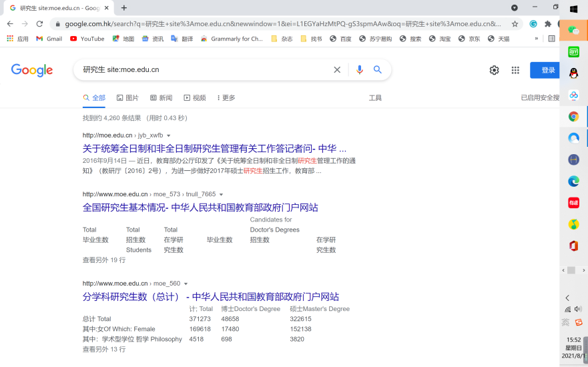The height and width of the screenshot is (367, 588).
Task: Open the Windows Start menu
Action: (x=573, y=9)
